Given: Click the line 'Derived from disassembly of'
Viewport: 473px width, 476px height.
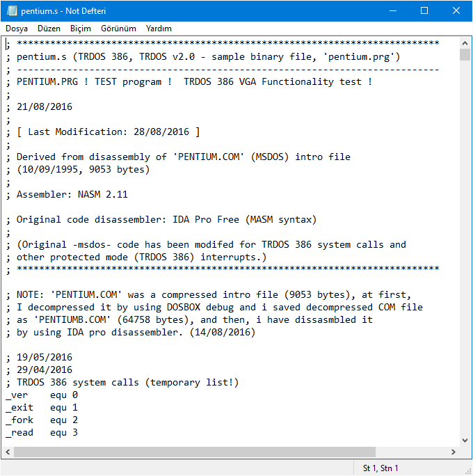Looking at the screenshot, I should 178,157.
